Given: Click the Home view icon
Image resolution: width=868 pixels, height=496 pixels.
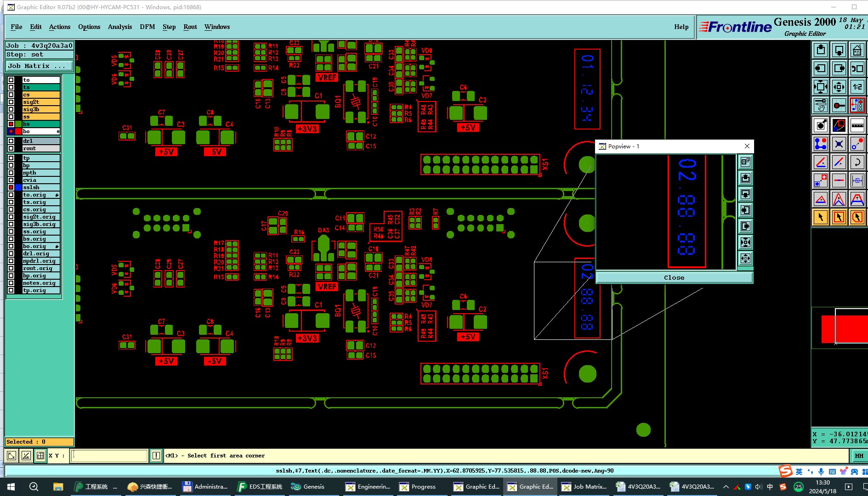Looking at the screenshot, I should pyautogui.click(x=857, y=50).
